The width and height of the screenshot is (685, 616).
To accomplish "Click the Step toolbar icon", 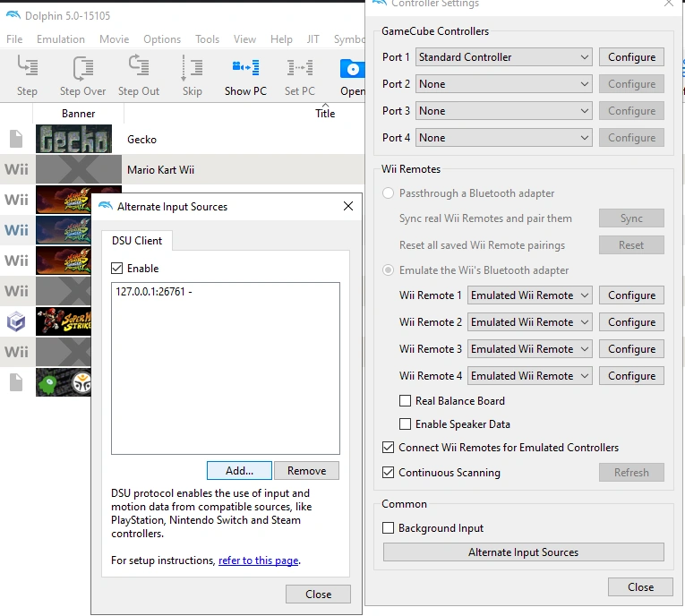I will [x=28, y=67].
